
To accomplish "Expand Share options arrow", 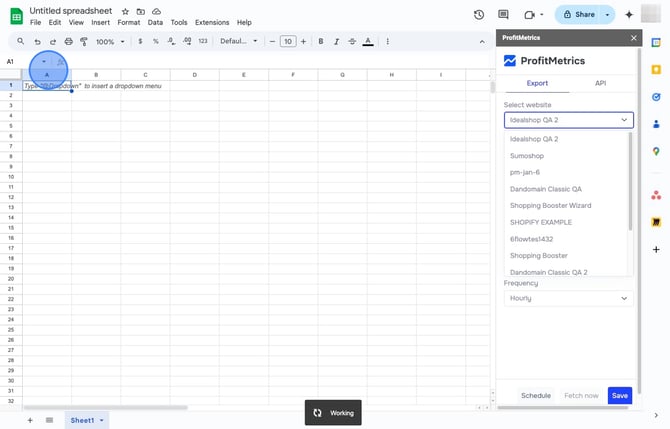I will pos(607,15).
